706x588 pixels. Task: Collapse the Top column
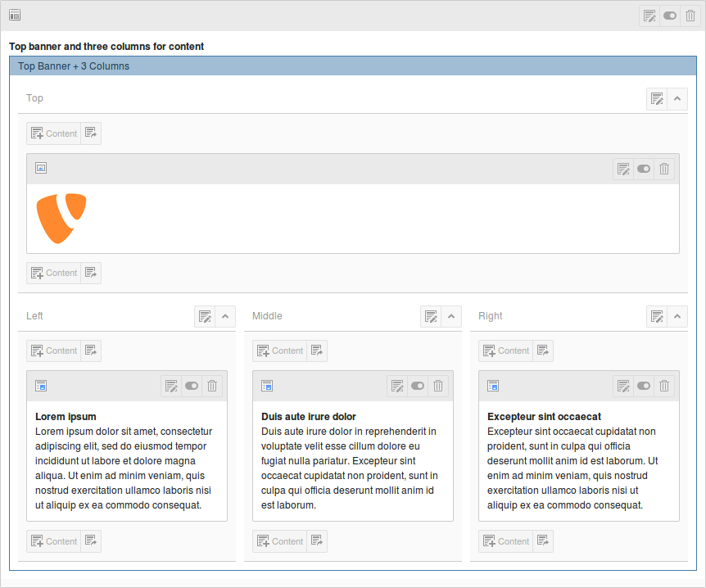click(677, 99)
